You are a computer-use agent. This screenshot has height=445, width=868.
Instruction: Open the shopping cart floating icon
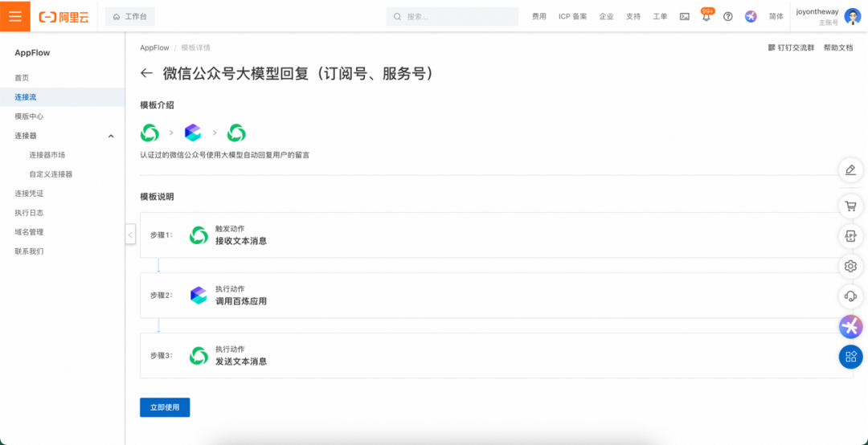(851, 207)
